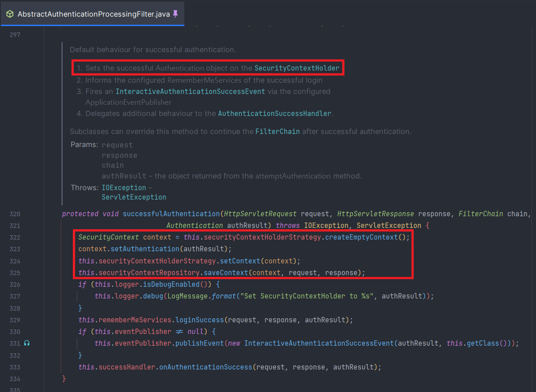The width and height of the screenshot is (536, 392).
Task: Click onAuthenticationSuccess call on line 333
Action: (x=206, y=367)
